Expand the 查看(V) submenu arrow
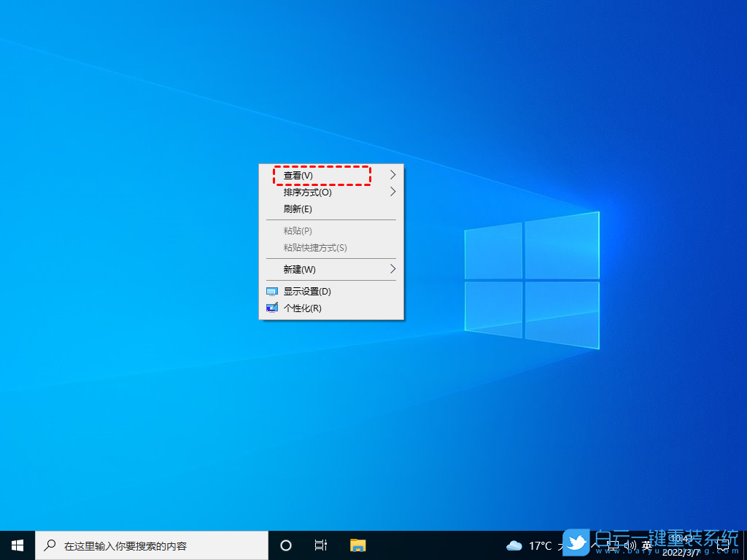Screen dimensions: 747x560 tap(392, 175)
